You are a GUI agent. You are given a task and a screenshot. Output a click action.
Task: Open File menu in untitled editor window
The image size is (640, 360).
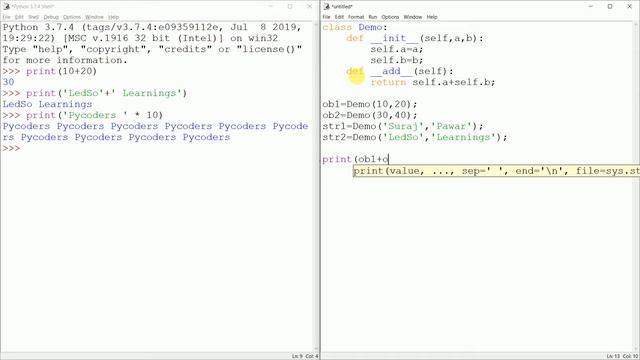click(326, 17)
